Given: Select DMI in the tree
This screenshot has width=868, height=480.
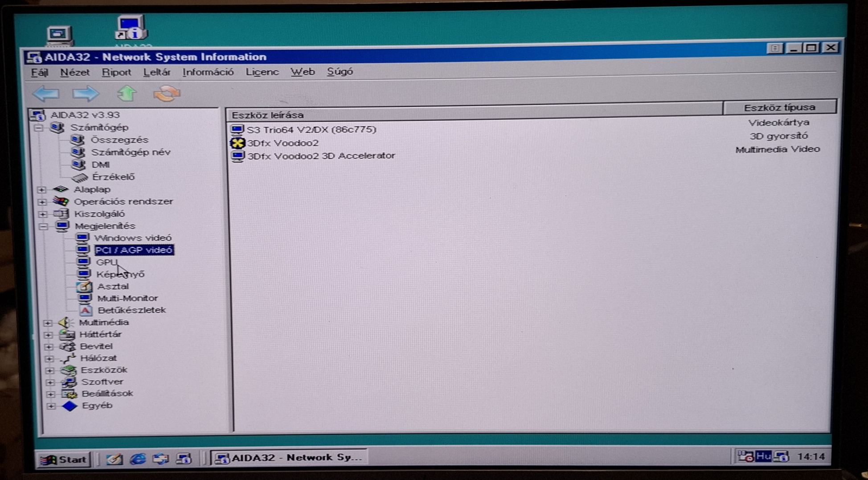Looking at the screenshot, I should [100, 165].
